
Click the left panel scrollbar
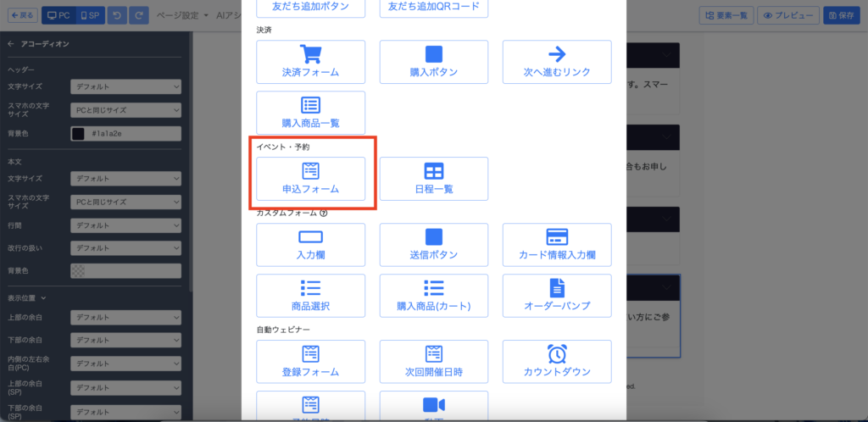(x=191, y=160)
